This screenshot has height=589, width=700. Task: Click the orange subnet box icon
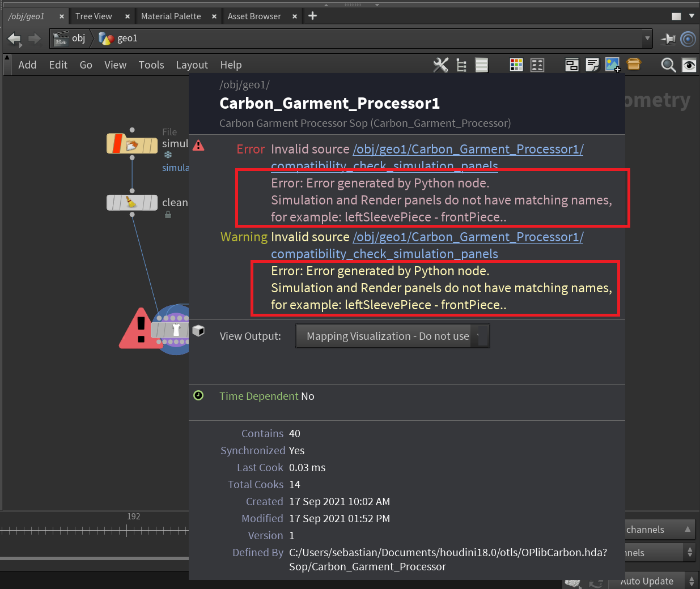tap(634, 65)
